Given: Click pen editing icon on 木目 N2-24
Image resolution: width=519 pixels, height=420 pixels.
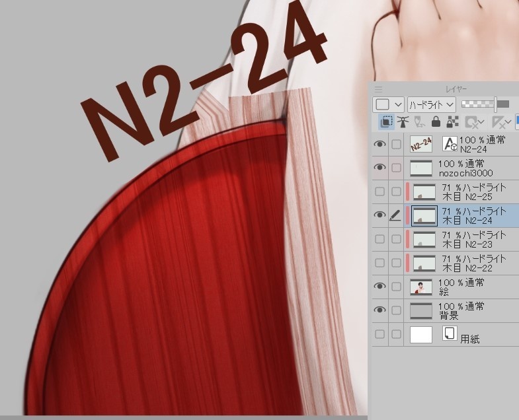Looking at the screenshot, I should (x=395, y=215).
